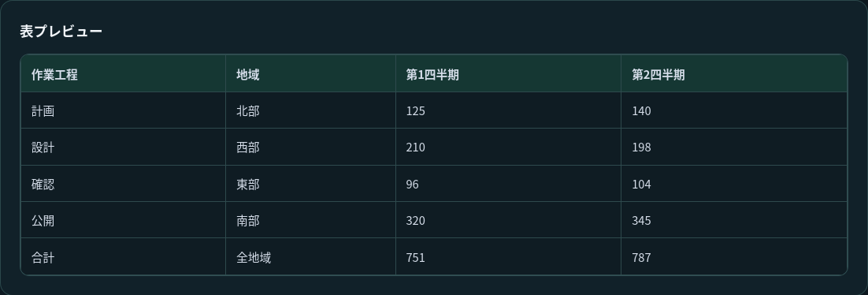Select the 確認 row cell
The width and height of the screenshot is (868, 295).
coord(123,184)
